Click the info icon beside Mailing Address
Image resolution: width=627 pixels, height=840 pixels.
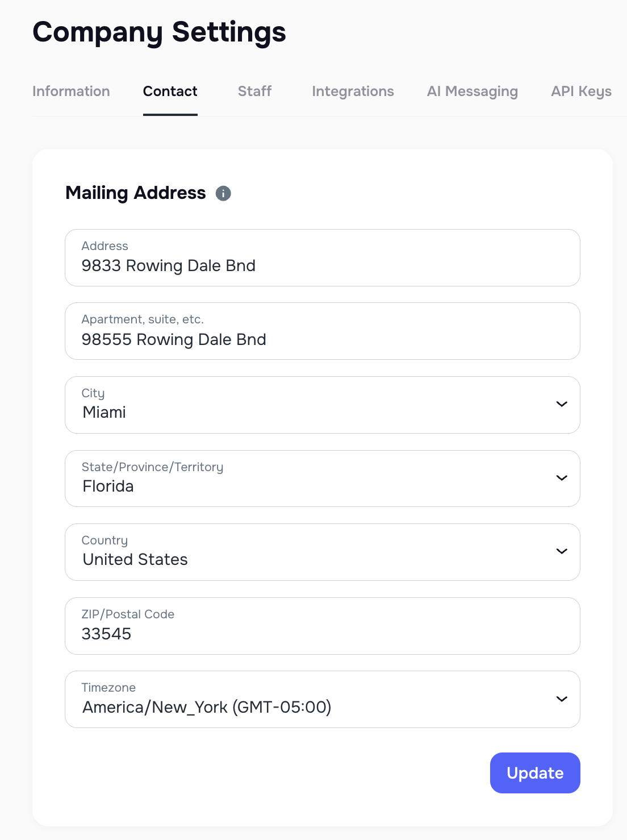223,194
